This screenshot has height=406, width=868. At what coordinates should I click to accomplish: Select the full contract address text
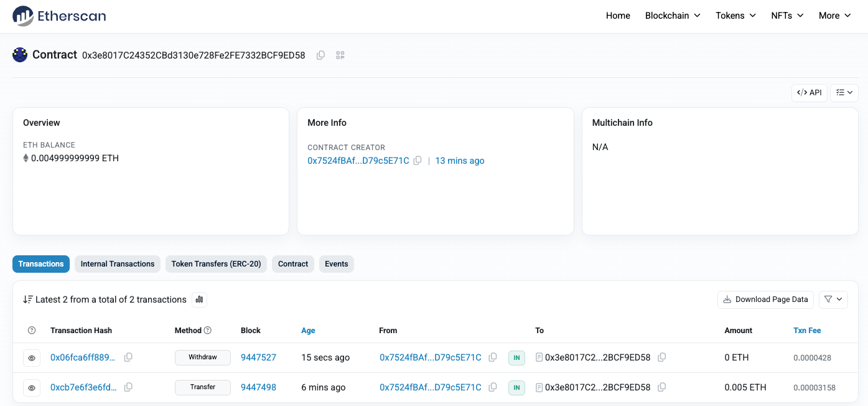click(194, 55)
